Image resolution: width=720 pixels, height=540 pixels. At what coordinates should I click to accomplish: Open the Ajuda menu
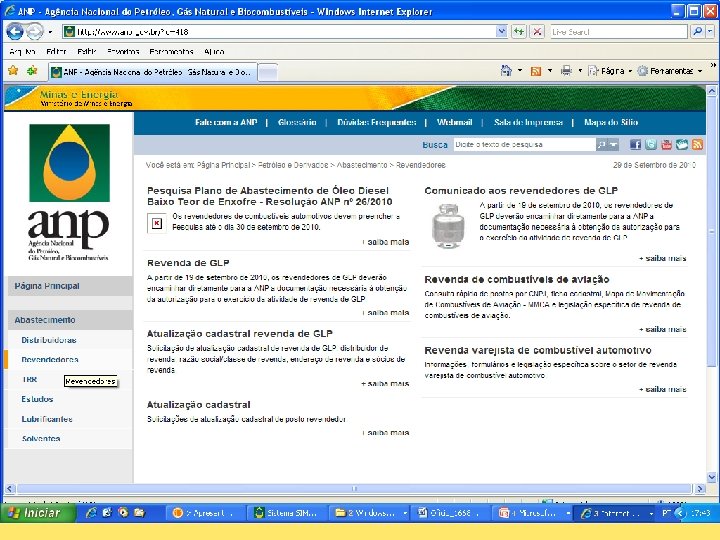coord(214,51)
